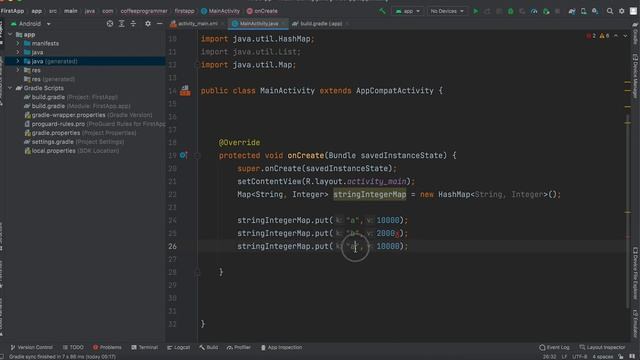
Task: Click the errors count indicator in editor
Action: 591,36
